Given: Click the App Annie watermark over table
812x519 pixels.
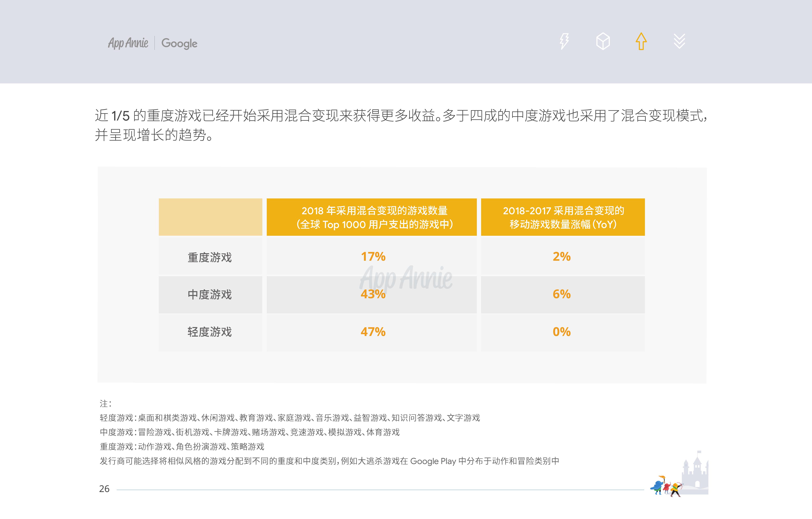Looking at the screenshot, I should click(x=406, y=277).
